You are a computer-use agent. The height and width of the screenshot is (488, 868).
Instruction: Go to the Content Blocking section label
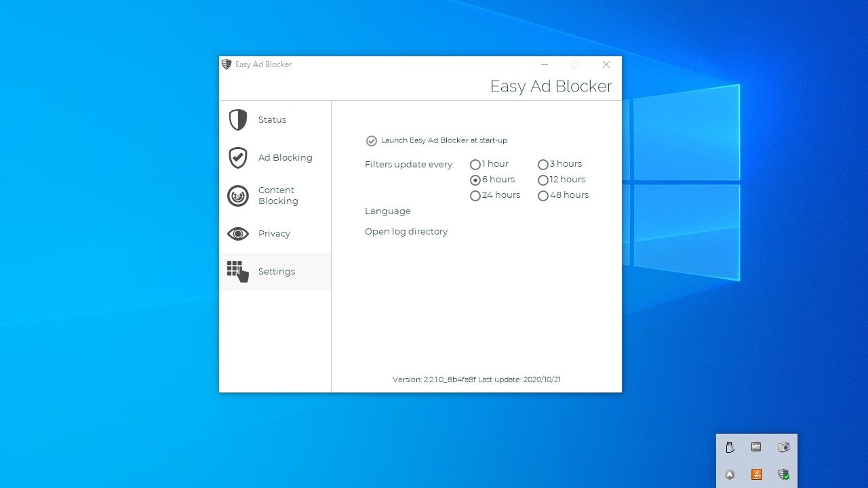pos(278,196)
